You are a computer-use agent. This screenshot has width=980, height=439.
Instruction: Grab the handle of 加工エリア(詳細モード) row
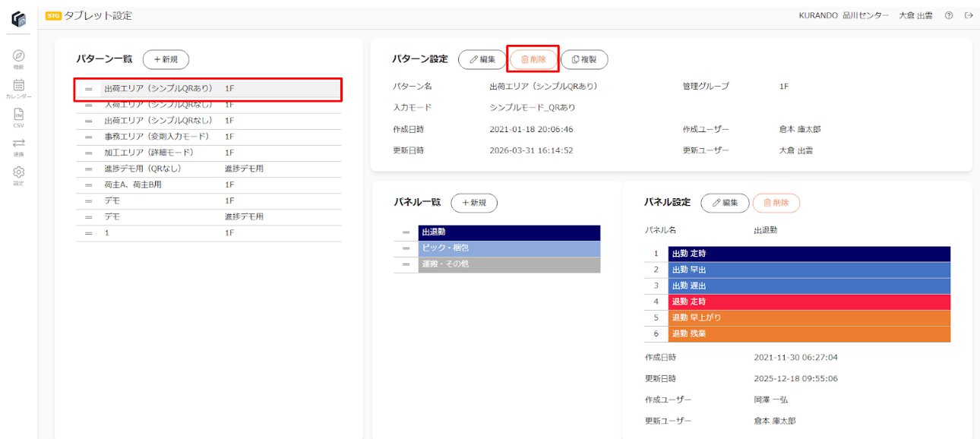[x=89, y=153]
